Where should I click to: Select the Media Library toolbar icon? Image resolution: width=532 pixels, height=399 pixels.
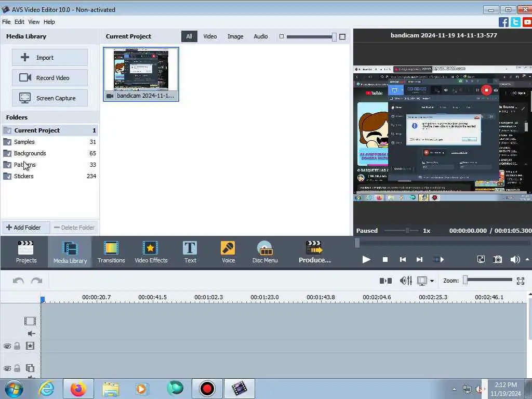coord(70,252)
